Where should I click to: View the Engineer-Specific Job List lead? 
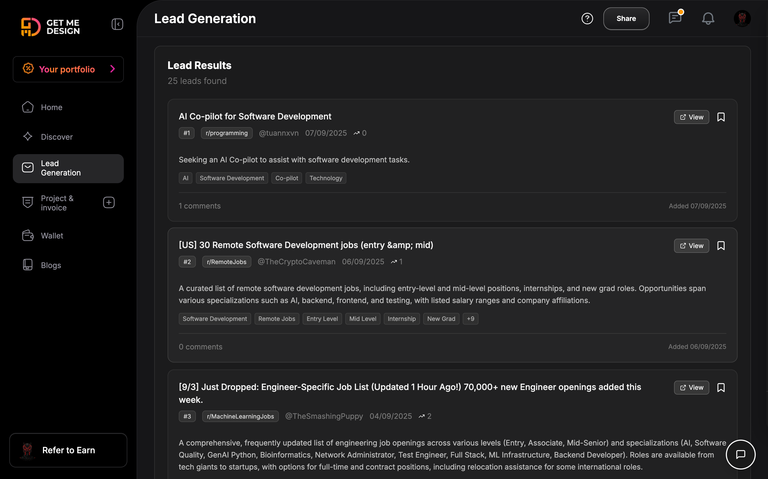[x=691, y=387]
